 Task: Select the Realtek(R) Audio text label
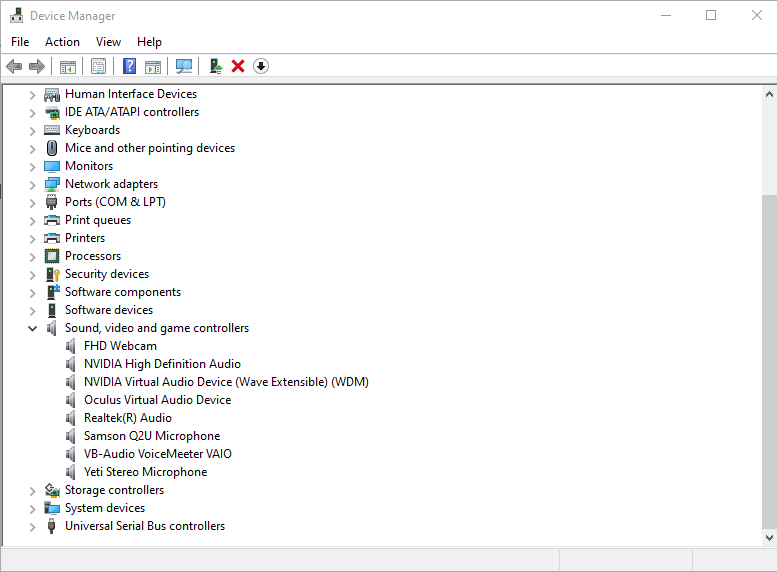(x=128, y=418)
